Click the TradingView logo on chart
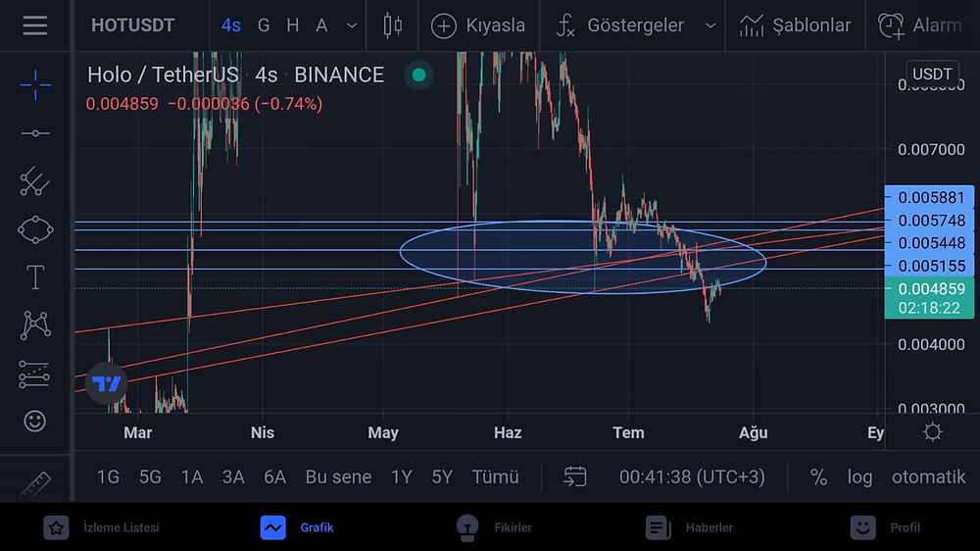The image size is (980, 551). pos(106,383)
